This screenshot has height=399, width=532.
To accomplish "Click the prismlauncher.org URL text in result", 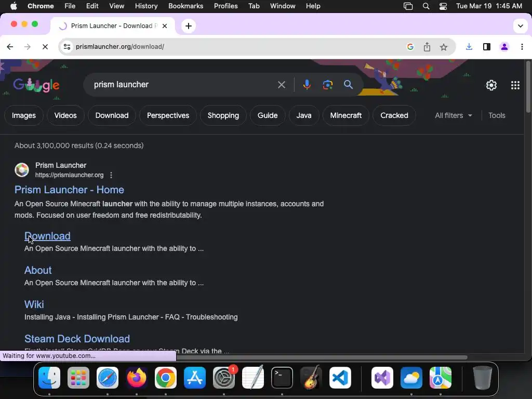I will [x=69, y=175].
